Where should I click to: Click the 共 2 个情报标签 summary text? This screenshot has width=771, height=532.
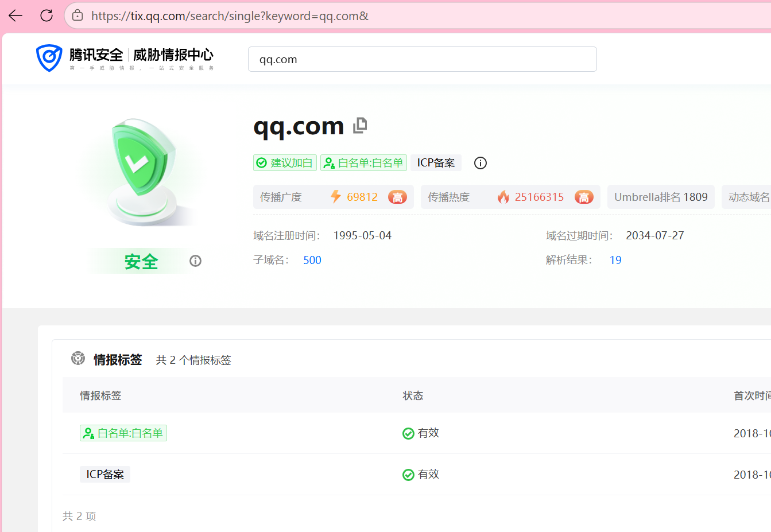(x=193, y=360)
